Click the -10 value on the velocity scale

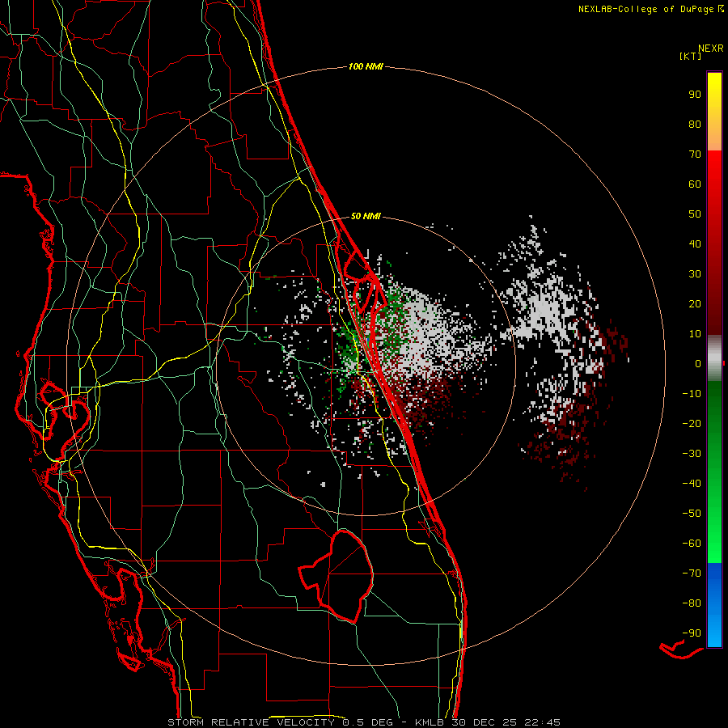[x=692, y=394]
